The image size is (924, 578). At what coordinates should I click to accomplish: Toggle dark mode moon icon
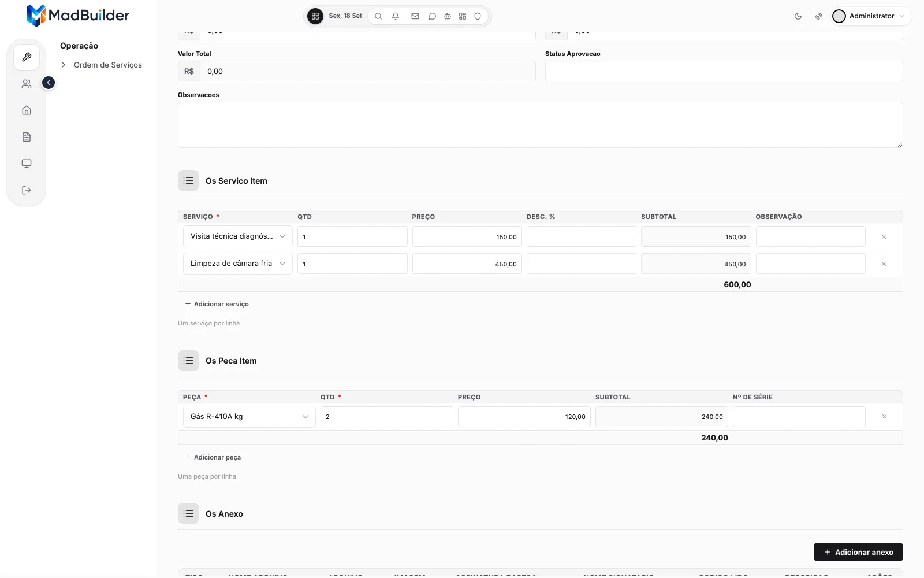tap(798, 16)
